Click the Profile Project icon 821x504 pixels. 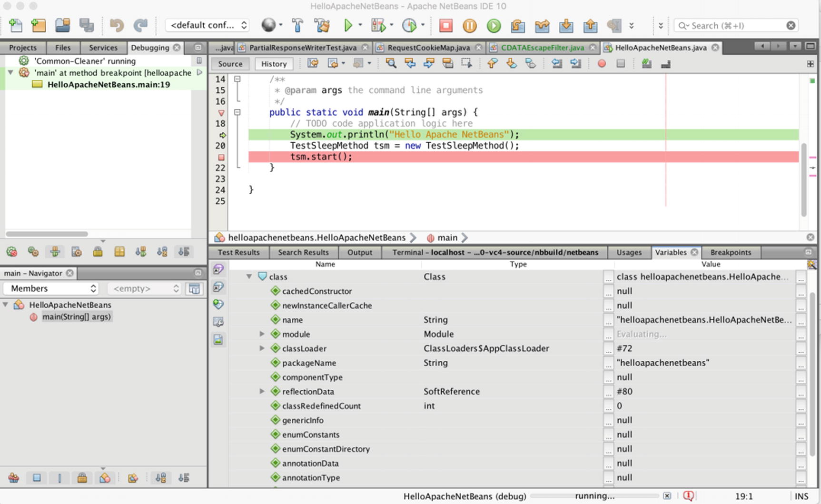coord(409,25)
